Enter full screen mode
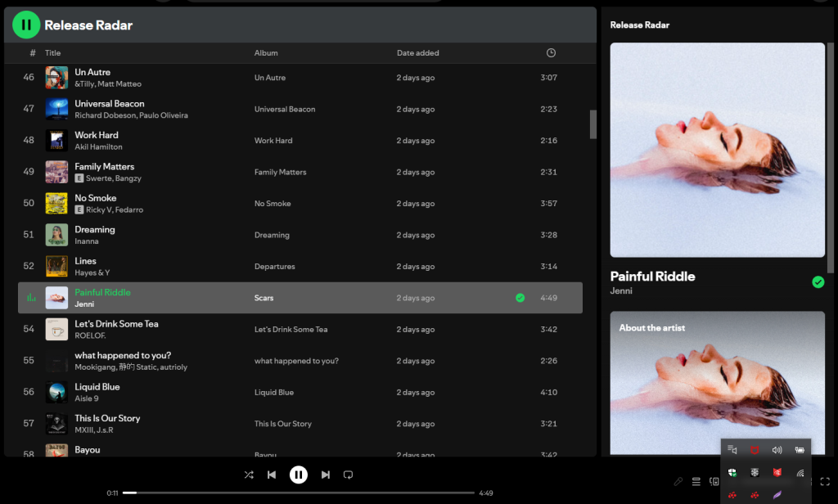 pos(825,482)
